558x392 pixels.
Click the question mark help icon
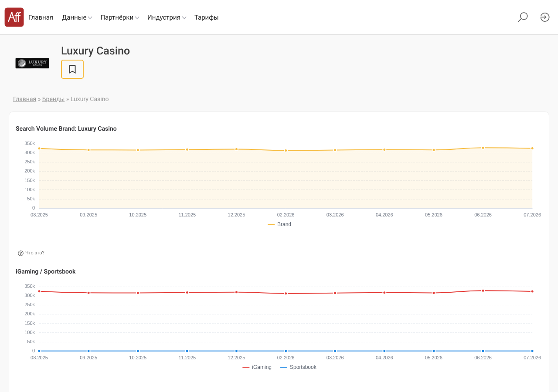tap(20, 253)
